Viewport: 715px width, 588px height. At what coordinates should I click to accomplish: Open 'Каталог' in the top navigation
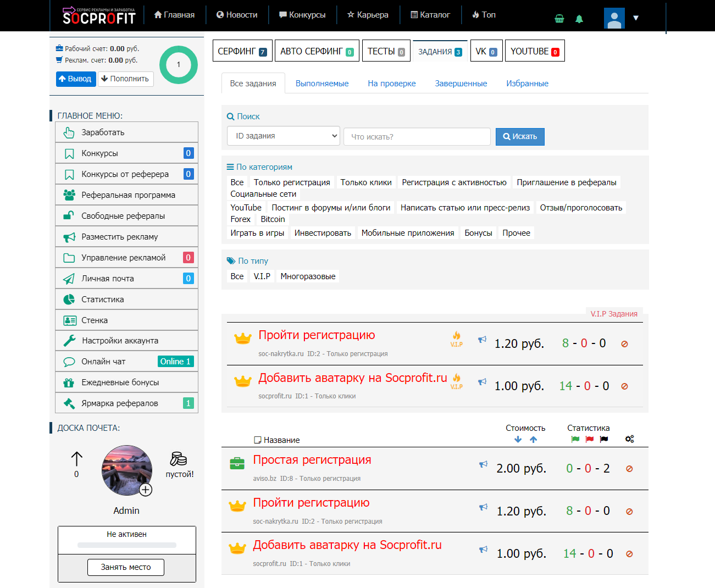(430, 15)
